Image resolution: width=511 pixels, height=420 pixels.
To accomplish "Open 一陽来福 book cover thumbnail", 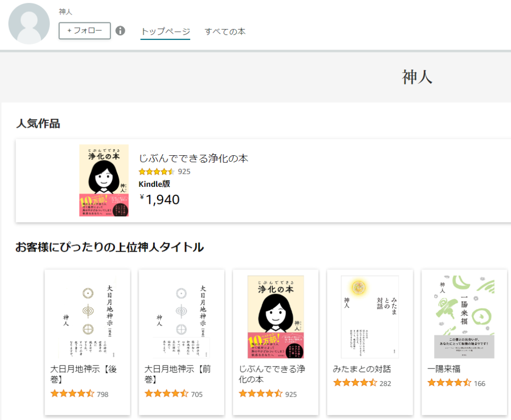I will (x=464, y=317).
